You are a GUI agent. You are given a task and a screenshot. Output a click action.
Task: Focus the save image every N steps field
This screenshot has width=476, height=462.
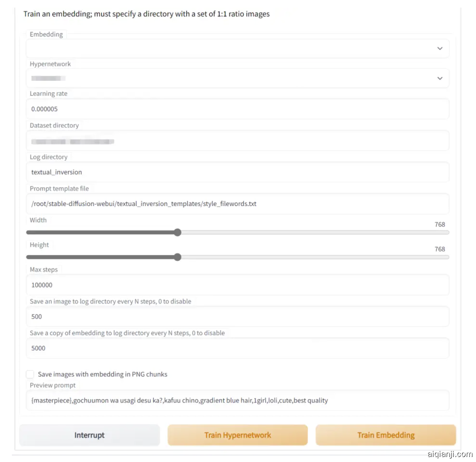click(x=237, y=317)
